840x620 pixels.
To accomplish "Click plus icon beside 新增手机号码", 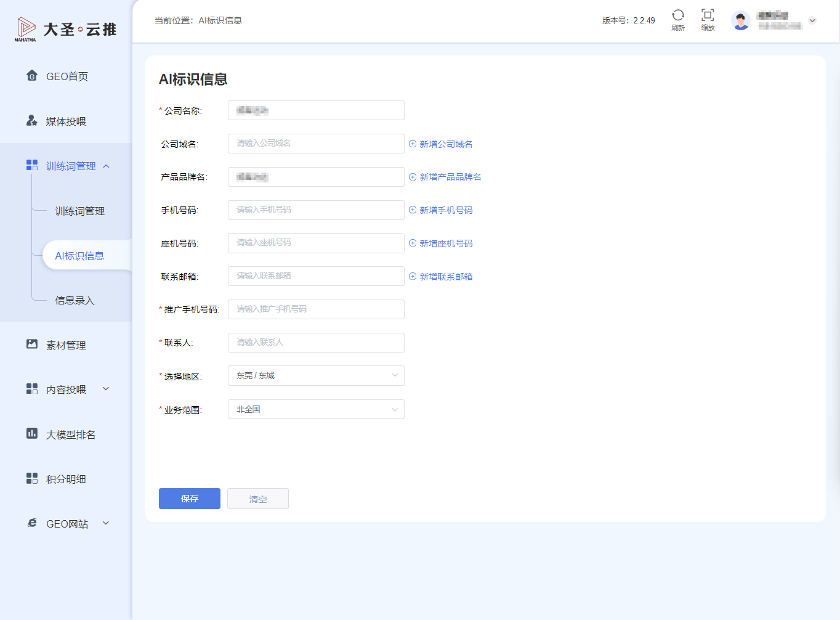I will coord(413,210).
